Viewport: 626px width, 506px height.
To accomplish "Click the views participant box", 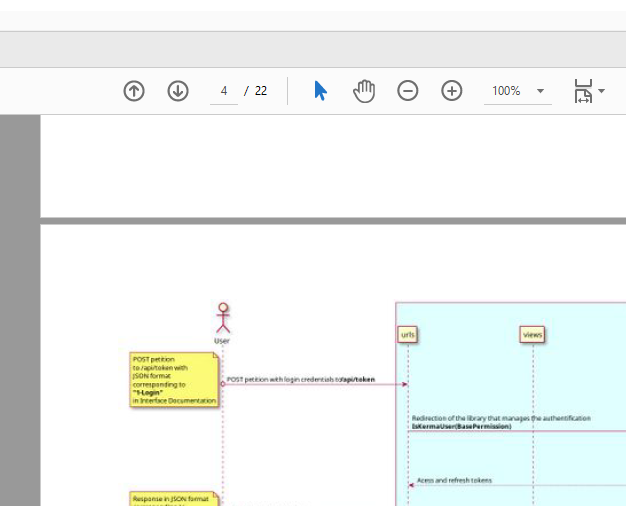I will pyautogui.click(x=532, y=335).
